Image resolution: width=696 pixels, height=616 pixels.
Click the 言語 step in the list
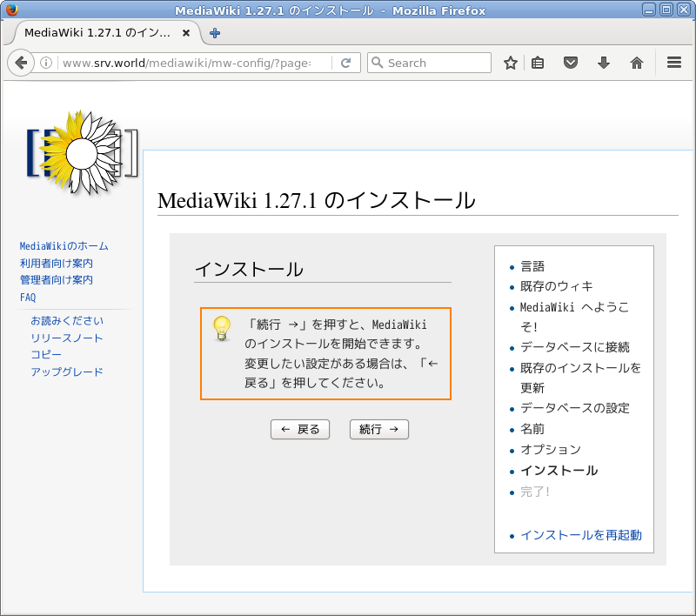532,266
